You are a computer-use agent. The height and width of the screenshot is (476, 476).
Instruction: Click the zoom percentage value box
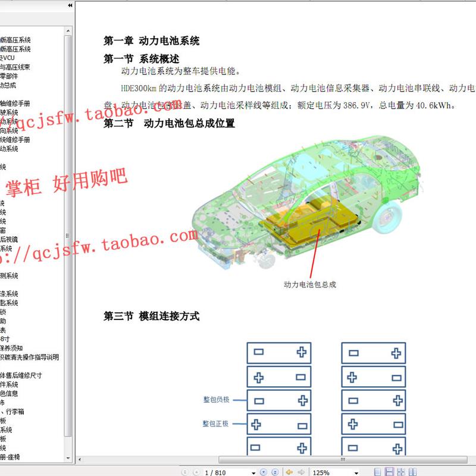pos(321,470)
